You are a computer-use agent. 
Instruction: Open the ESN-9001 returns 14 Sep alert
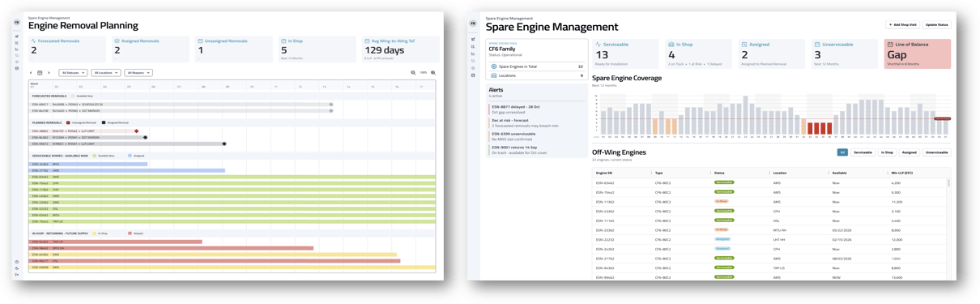[537, 150]
